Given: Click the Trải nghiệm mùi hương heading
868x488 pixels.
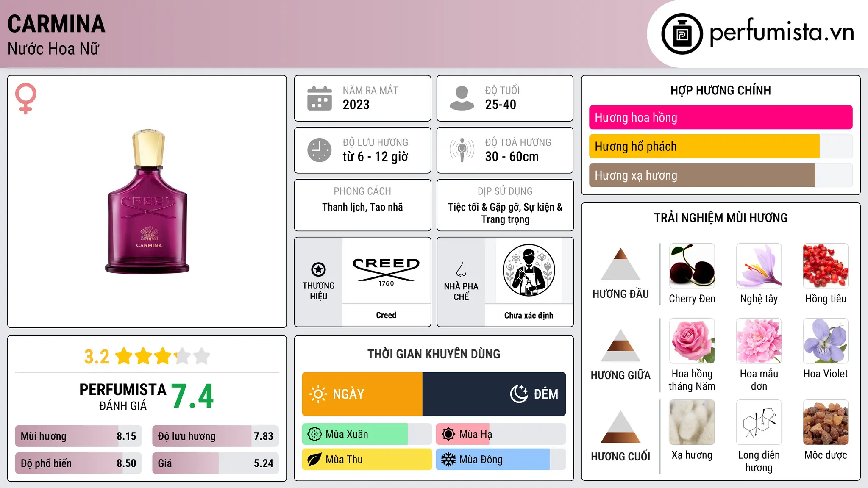Looking at the screenshot, I should click(x=721, y=218).
